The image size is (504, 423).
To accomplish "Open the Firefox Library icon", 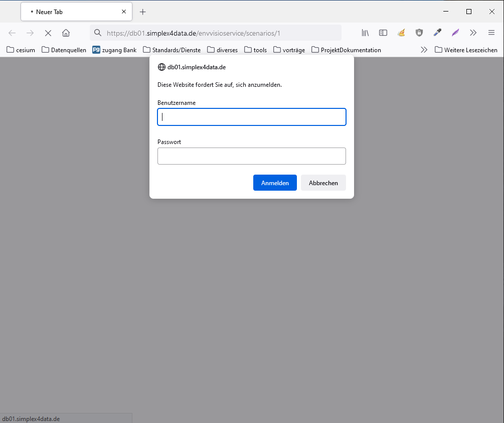I will (365, 33).
